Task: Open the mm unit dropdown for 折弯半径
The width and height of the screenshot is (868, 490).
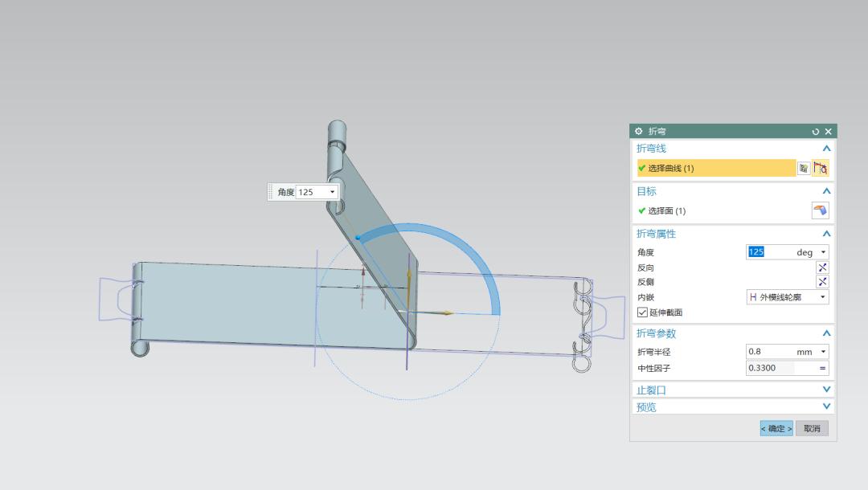Action: 823,352
